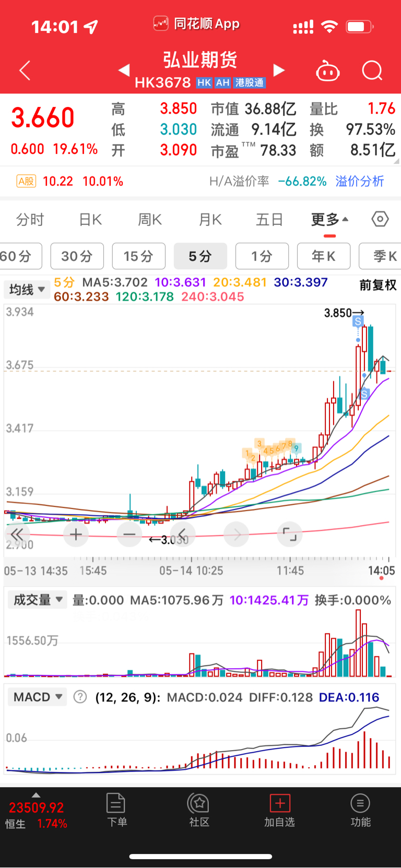Tap the 市值 36.88亿 value
Image resolution: width=401 pixels, height=868 pixels.
(x=270, y=109)
